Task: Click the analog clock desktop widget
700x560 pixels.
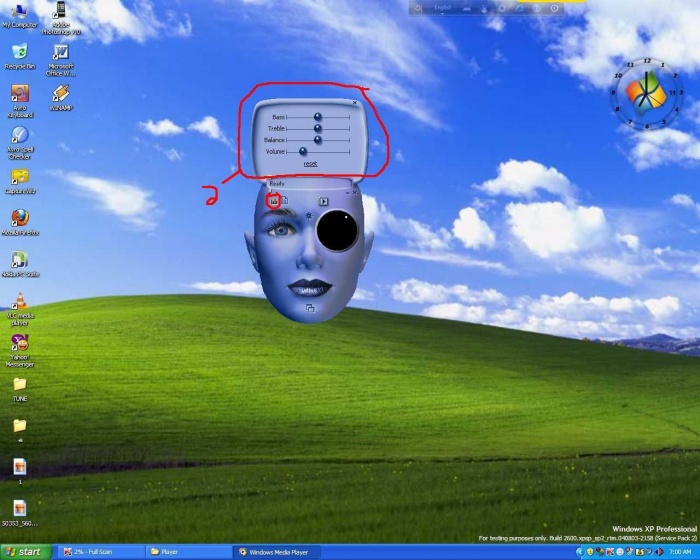Action: 646,94
